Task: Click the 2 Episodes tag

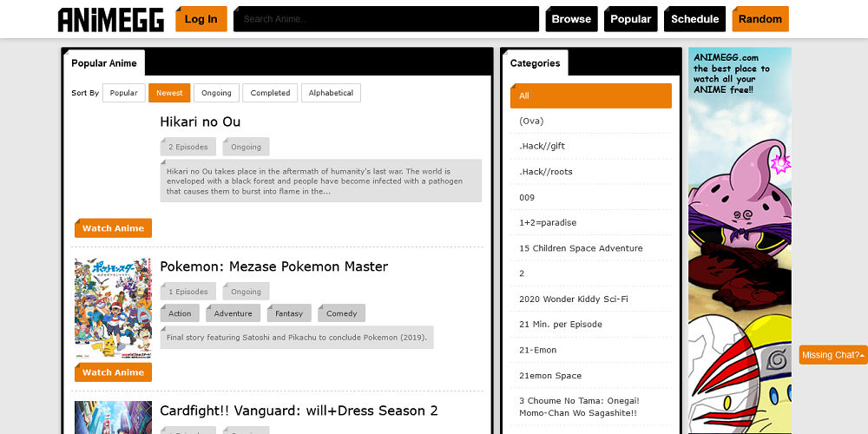Action: click(188, 147)
